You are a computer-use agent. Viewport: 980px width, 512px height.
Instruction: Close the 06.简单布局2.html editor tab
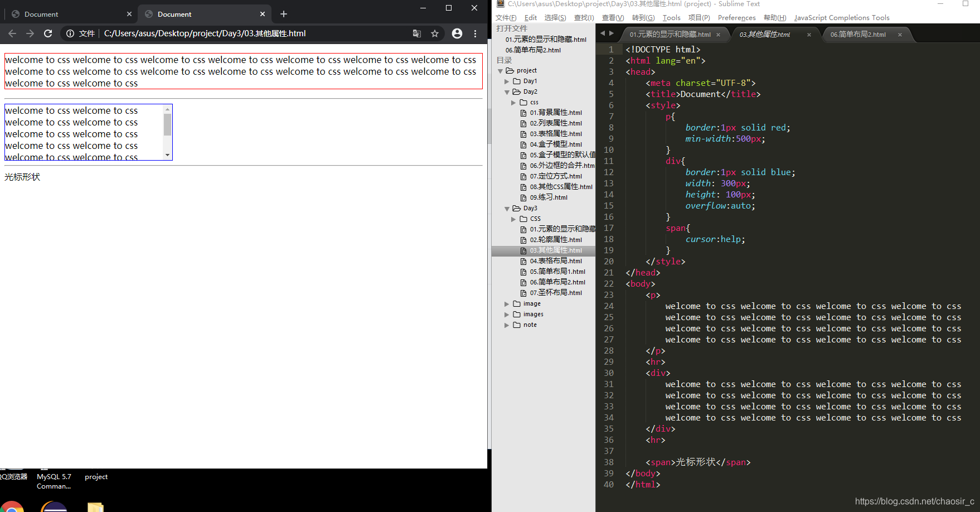point(900,35)
